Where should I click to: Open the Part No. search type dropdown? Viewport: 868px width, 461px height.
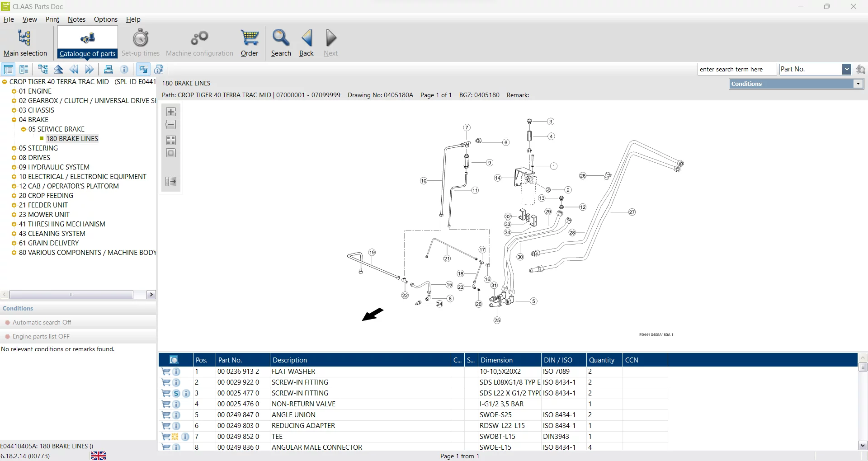(x=846, y=69)
